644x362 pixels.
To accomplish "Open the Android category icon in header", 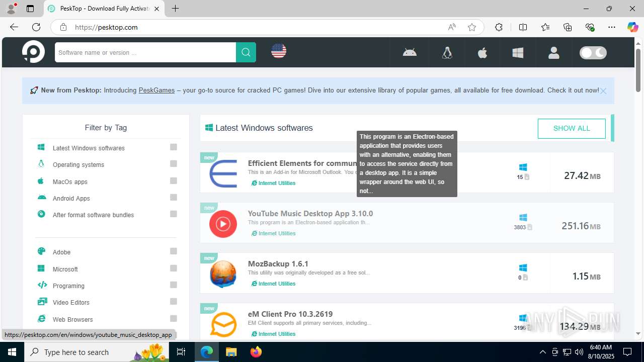I will 410,52.
